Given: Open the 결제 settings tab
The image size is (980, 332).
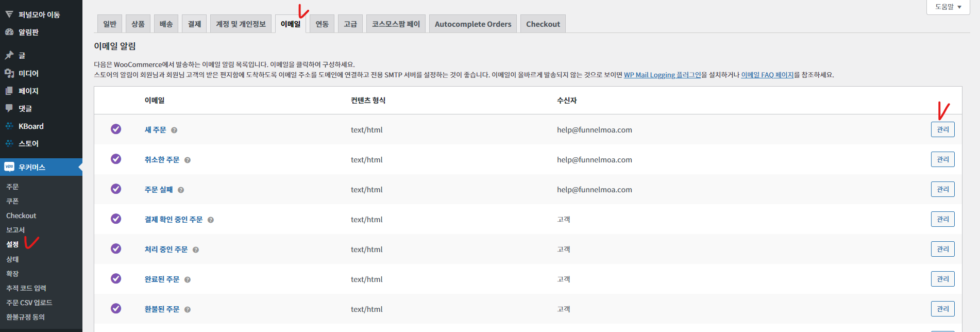Looking at the screenshot, I should click(194, 24).
